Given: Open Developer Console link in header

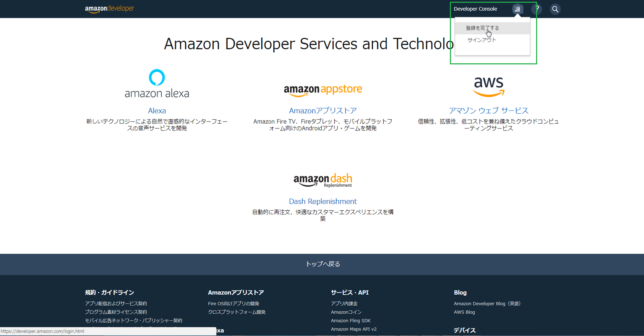Looking at the screenshot, I should pyautogui.click(x=475, y=9).
